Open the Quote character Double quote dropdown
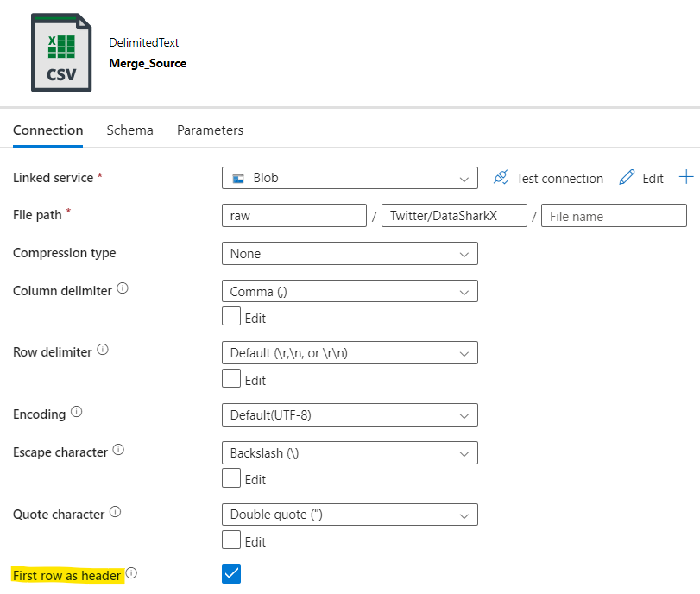This screenshot has width=700, height=594. coord(350,515)
